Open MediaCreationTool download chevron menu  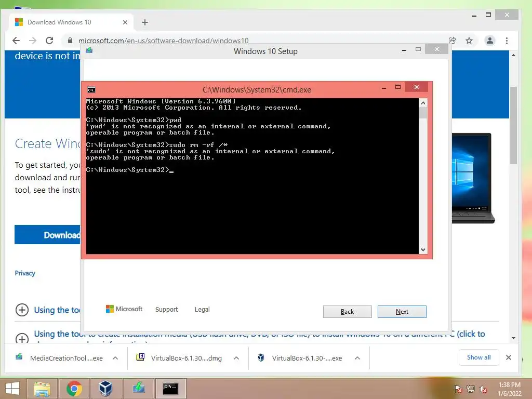[115, 358]
